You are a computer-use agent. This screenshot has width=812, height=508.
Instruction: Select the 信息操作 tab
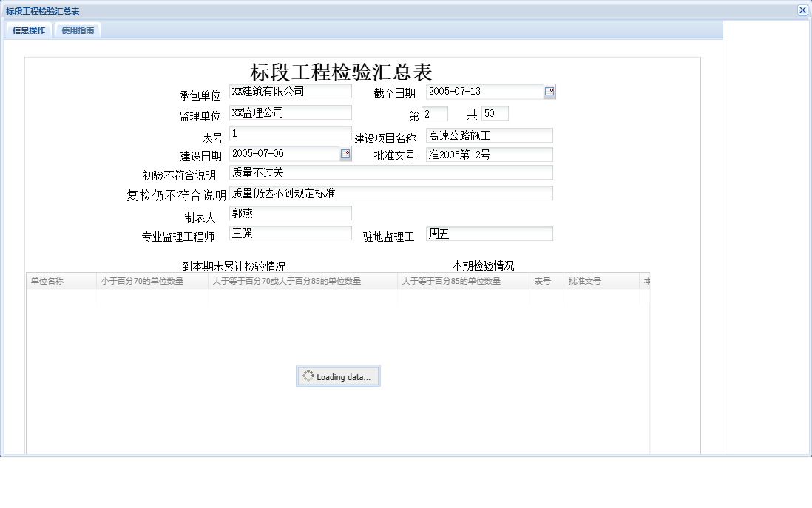tap(27, 30)
